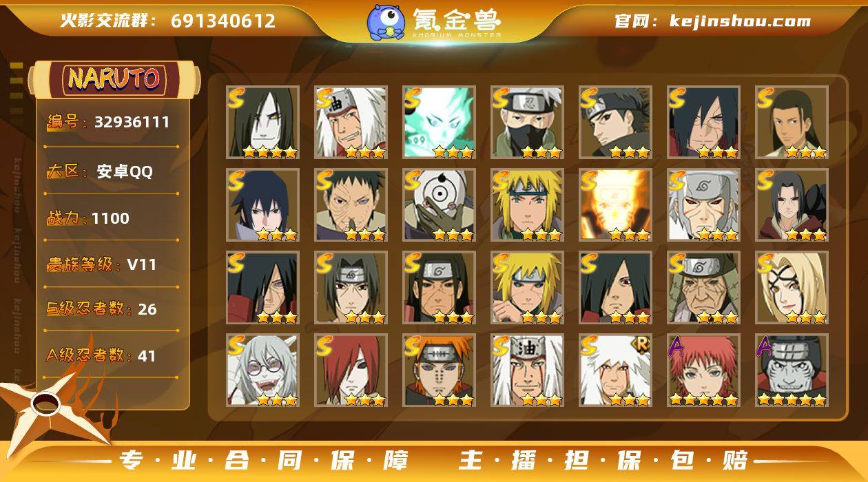Click the blue Krypton monster logo mascot
Image resolution: width=868 pixels, height=482 pixels.
pyautogui.click(x=385, y=21)
